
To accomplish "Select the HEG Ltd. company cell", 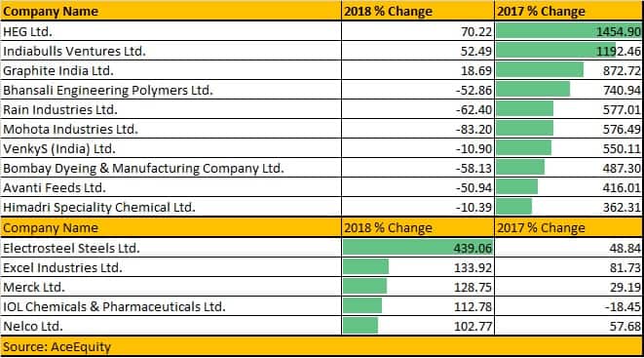I will tap(170, 31).
